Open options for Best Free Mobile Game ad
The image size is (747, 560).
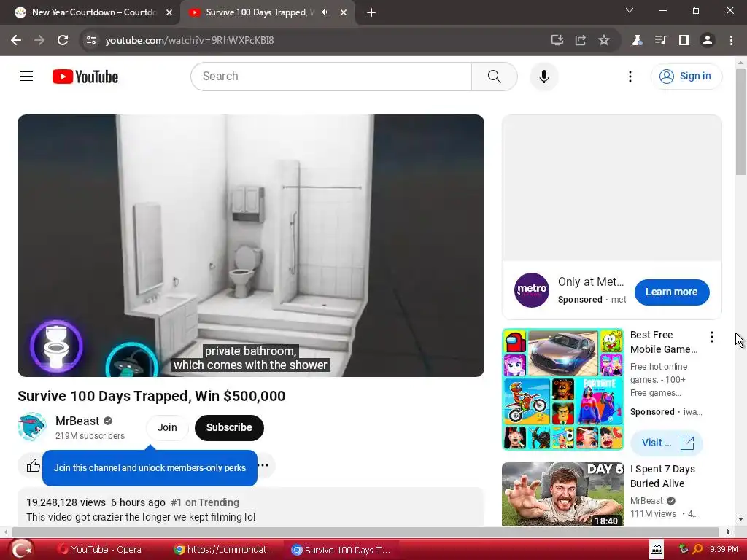tap(712, 337)
